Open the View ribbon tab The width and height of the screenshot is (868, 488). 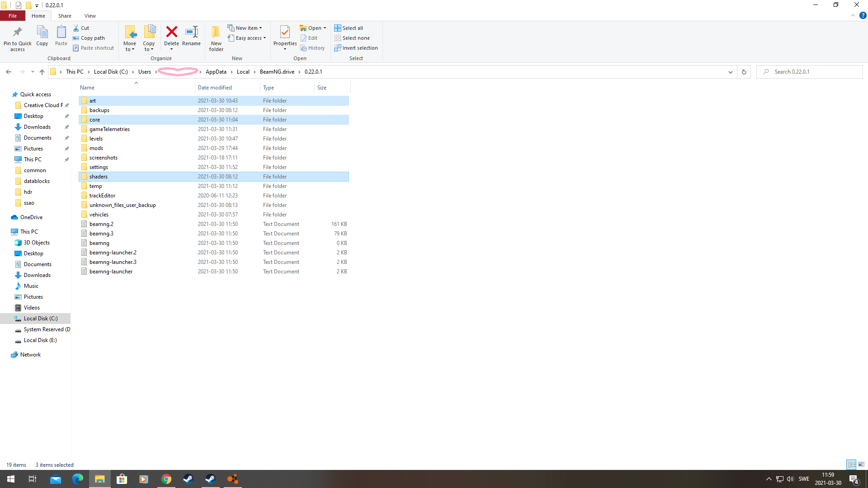click(x=90, y=16)
